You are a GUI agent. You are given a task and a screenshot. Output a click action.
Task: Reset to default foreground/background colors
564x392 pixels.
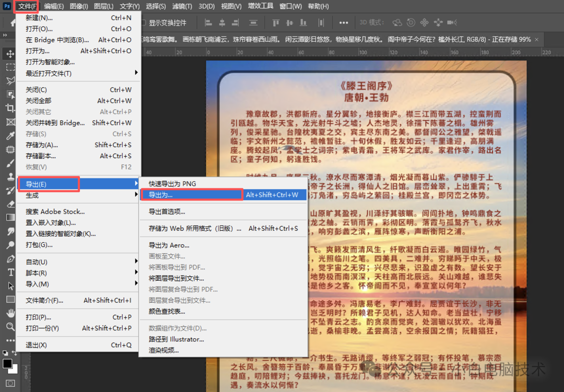pos(5,353)
